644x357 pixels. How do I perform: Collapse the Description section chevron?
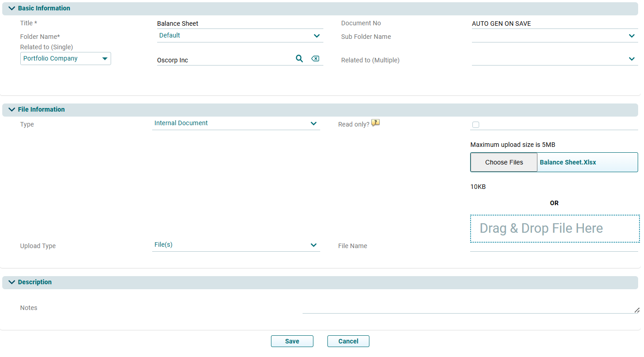12,282
